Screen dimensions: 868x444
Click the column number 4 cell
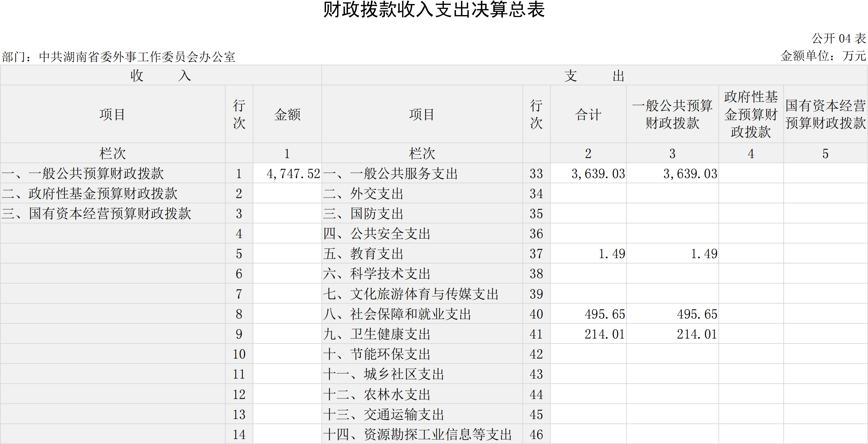[751, 153]
